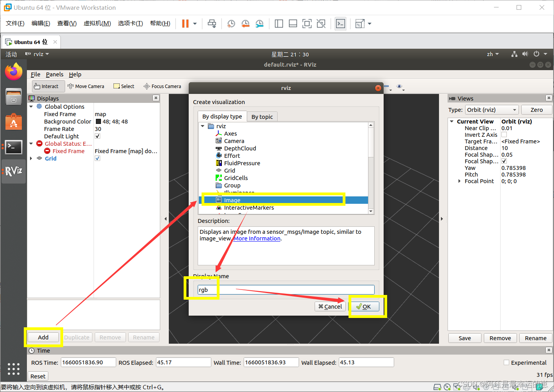Open the snapshot manager icon
The width and height of the screenshot is (554, 392).
click(x=259, y=24)
